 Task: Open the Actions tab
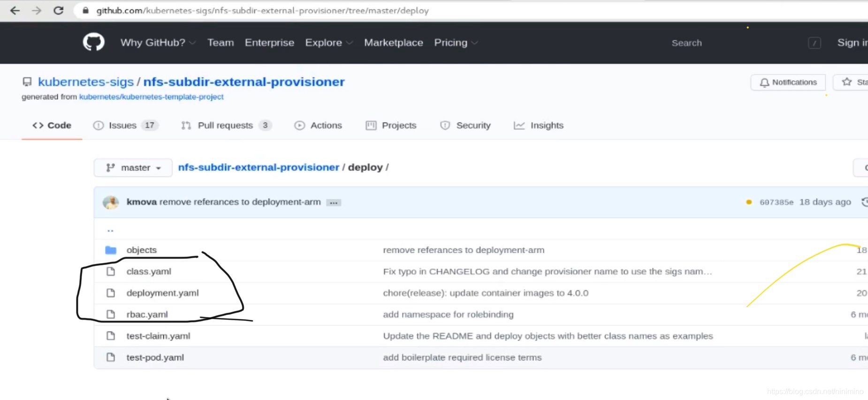coord(318,125)
